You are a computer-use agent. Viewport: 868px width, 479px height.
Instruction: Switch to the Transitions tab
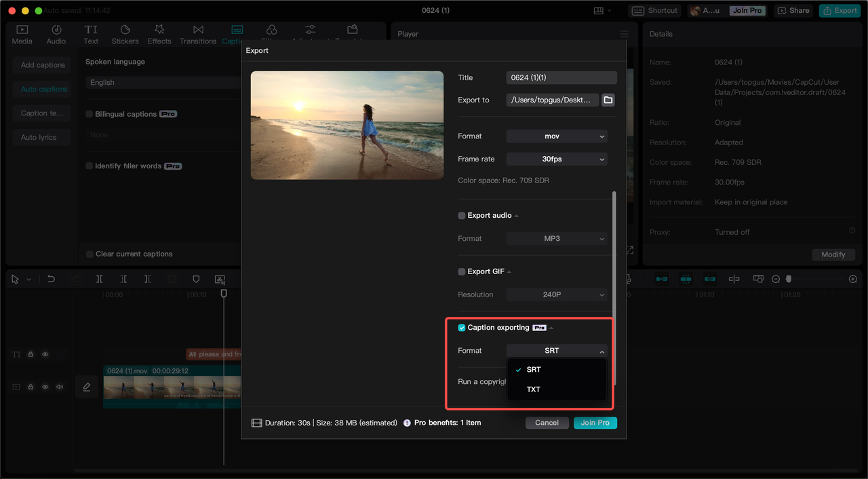point(198,35)
